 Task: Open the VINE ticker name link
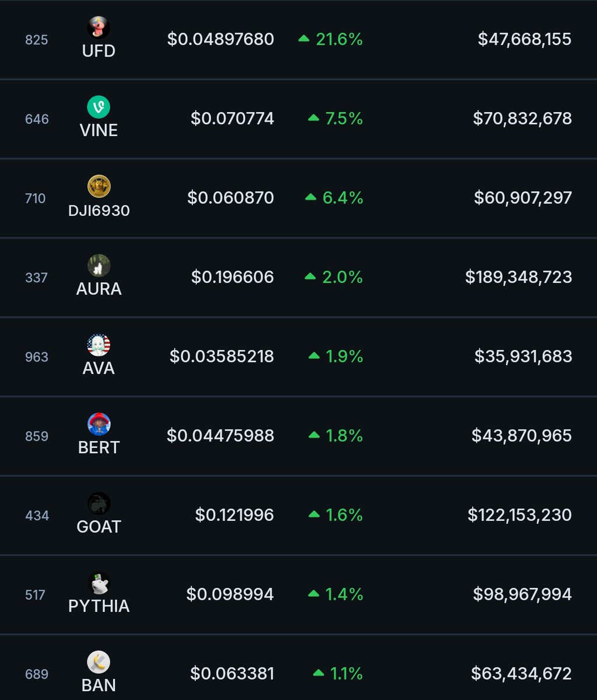click(99, 130)
